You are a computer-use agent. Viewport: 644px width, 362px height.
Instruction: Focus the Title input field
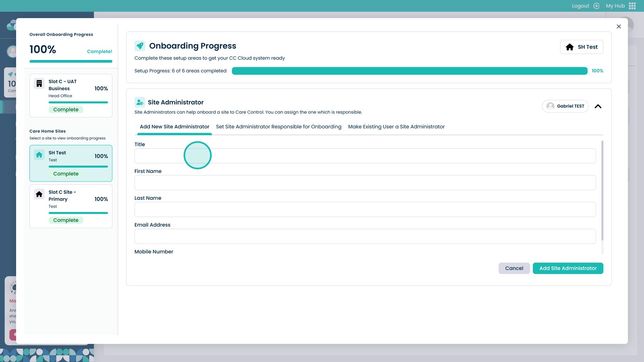[x=365, y=156]
